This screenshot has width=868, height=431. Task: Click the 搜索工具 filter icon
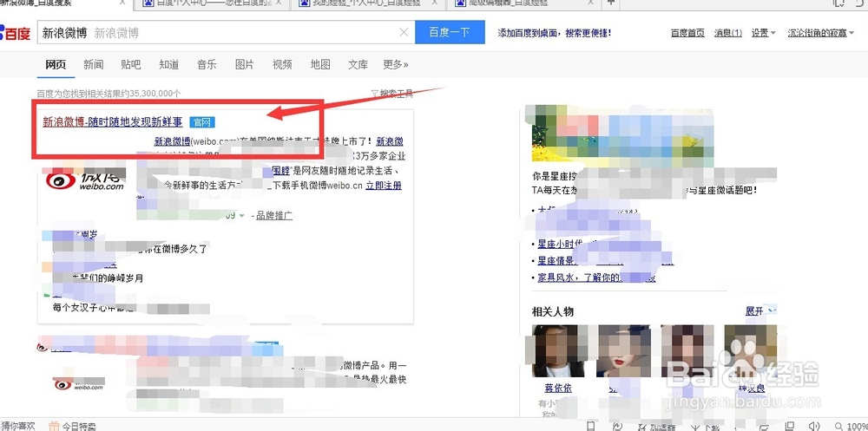point(375,94)
